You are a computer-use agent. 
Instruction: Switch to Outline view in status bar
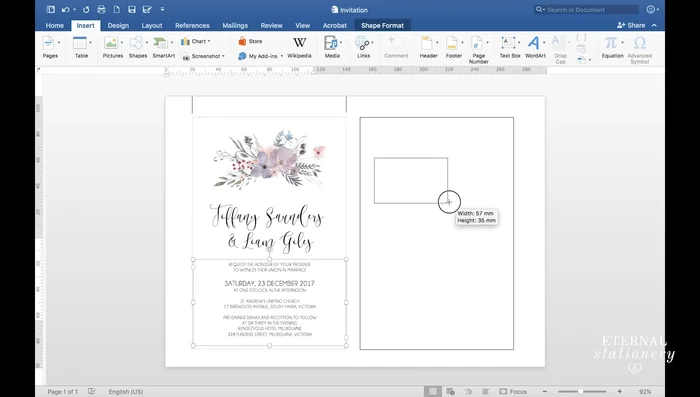[x=468, y=391]
